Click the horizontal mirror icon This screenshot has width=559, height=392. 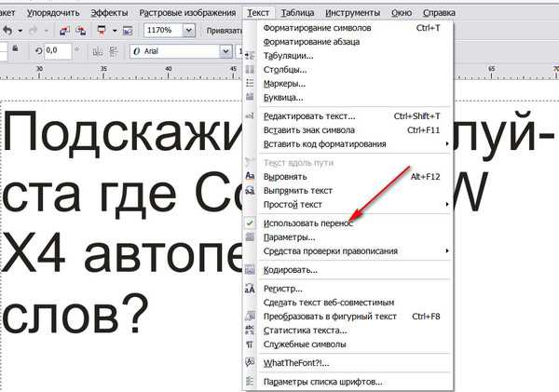click(x=97, y=51)
